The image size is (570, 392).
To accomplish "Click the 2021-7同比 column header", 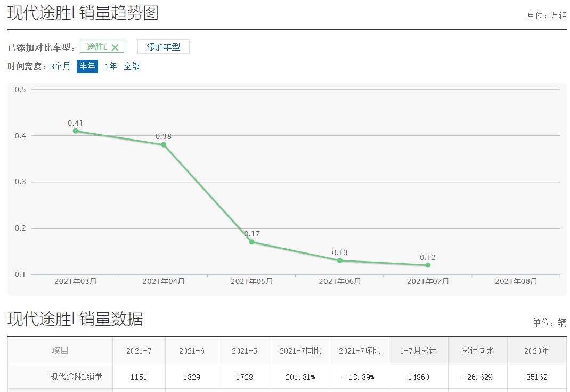I will pyautogui.click(x=301, y=351).
